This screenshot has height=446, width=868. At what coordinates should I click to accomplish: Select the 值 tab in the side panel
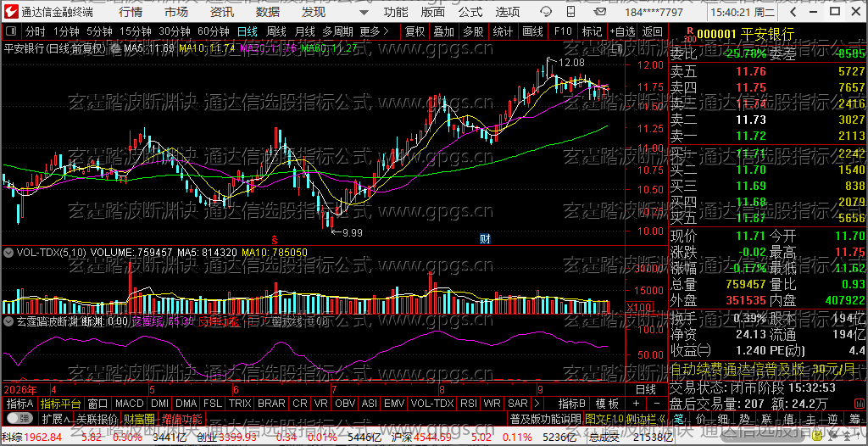(x=789, y=418)
